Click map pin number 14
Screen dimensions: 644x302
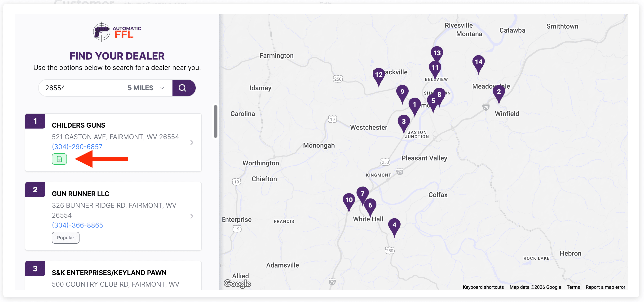point(478,62)
